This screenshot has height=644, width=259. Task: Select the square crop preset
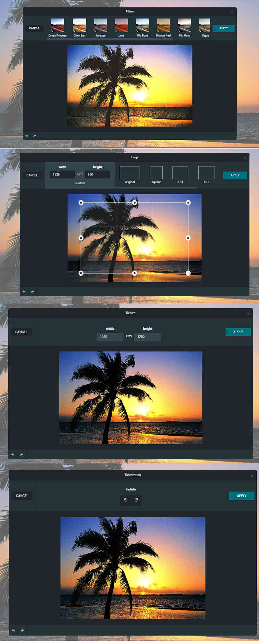point(156,173)
